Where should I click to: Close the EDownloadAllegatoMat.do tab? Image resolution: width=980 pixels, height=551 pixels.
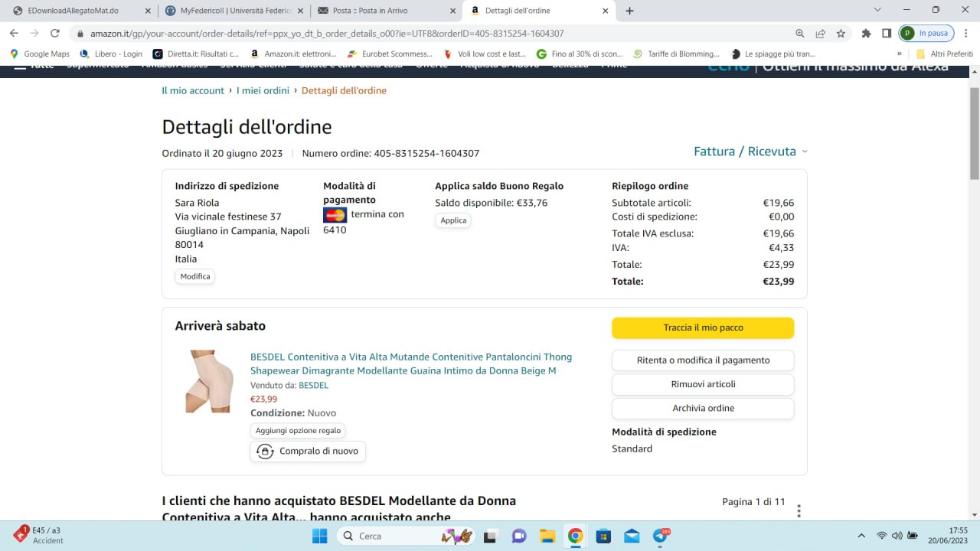tap(148, 11)
